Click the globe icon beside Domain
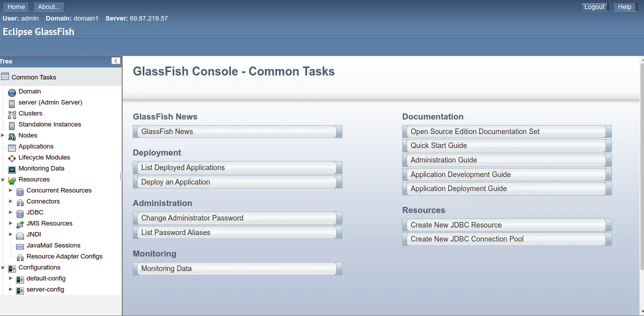 [12, 92]
